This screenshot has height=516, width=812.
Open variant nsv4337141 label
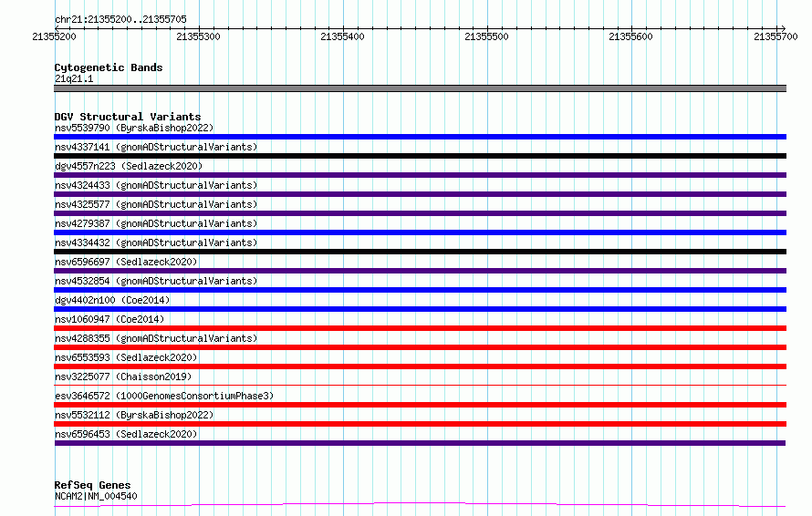point(156,147)
